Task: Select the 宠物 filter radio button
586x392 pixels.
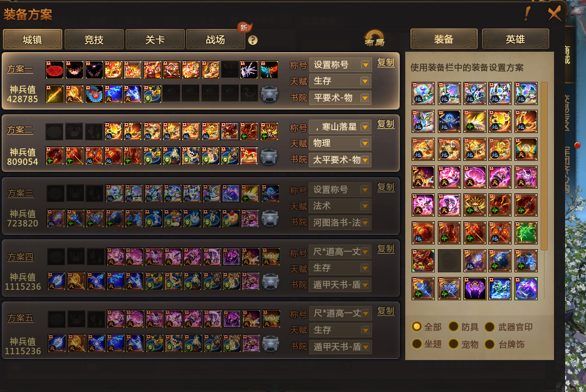Action: pyautogui.click(x=453, y=344)
